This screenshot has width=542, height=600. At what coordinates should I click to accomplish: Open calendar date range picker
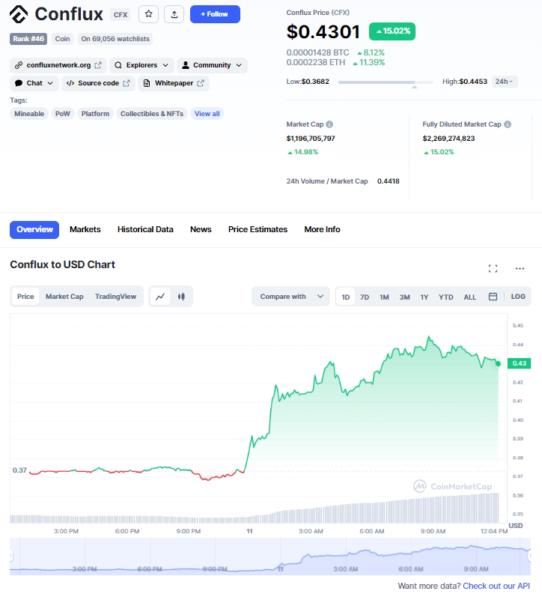pos(493,297)
